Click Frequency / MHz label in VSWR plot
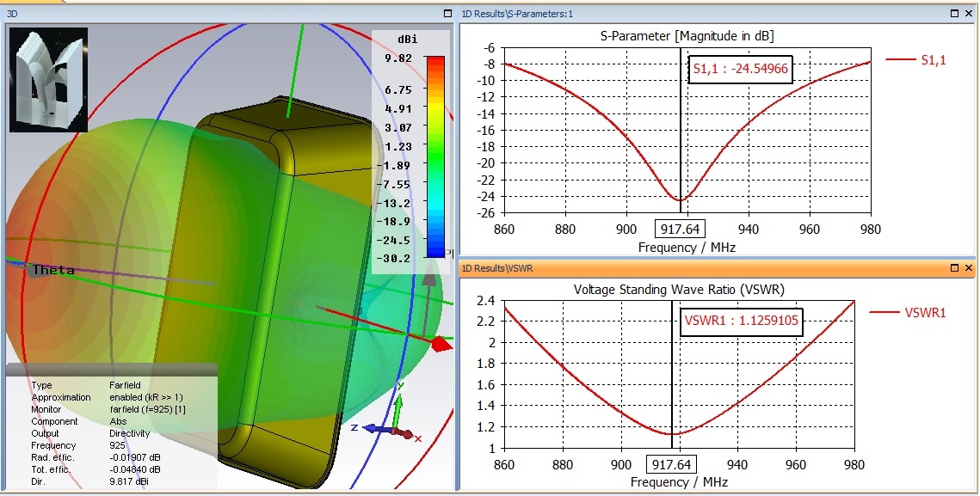This screenshot has height=496, width=980. pyautogui.click(x=679, y=481)
